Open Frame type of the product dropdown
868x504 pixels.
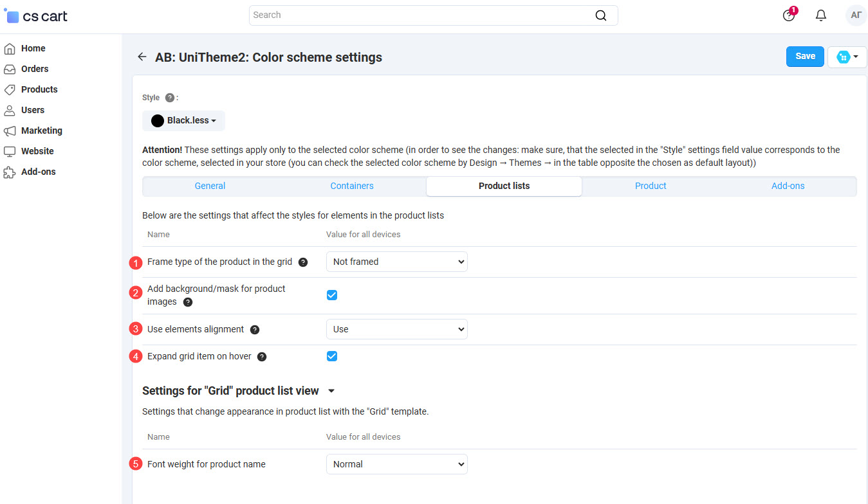click(397, 262)
